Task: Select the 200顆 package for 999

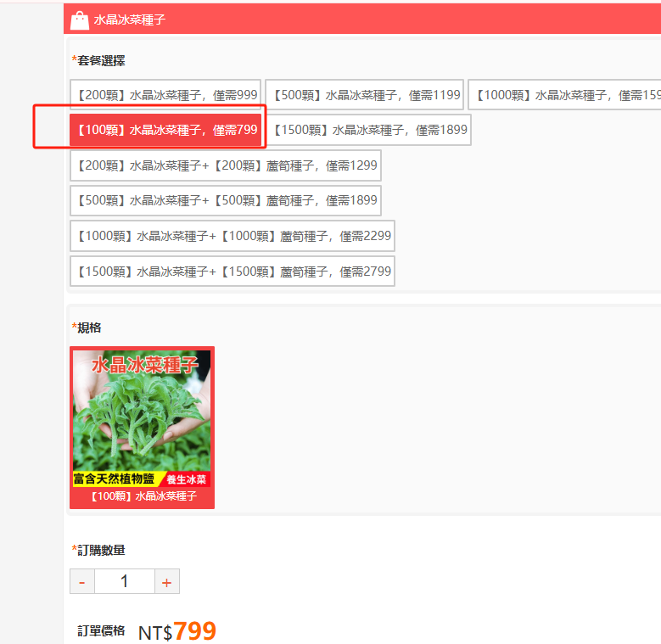Action: (165, 95)
